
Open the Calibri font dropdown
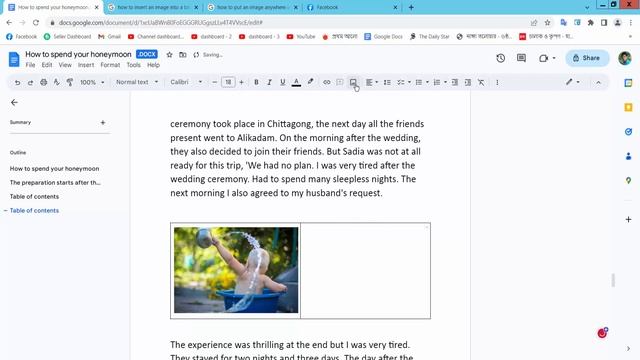point(186,82)
